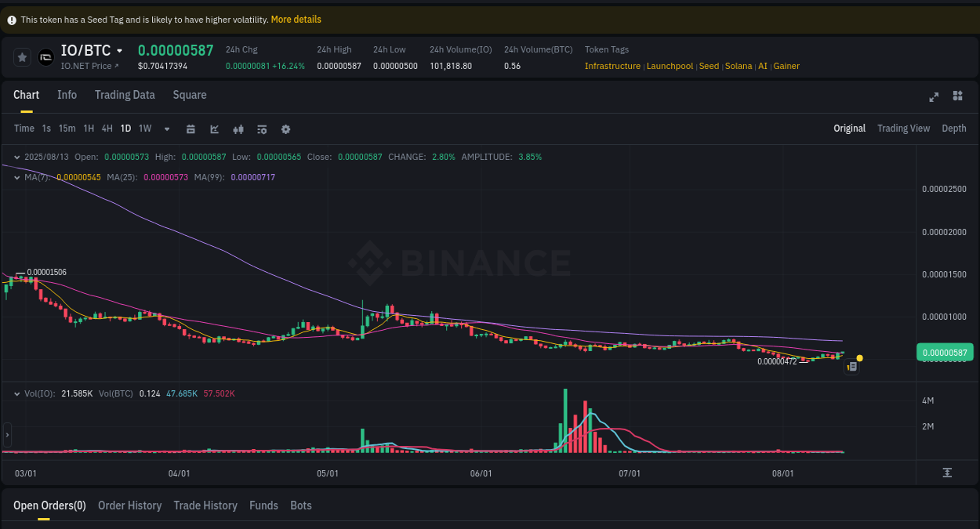
Task: Open the indicators candlestick icon
Action: tap(238, 129)
